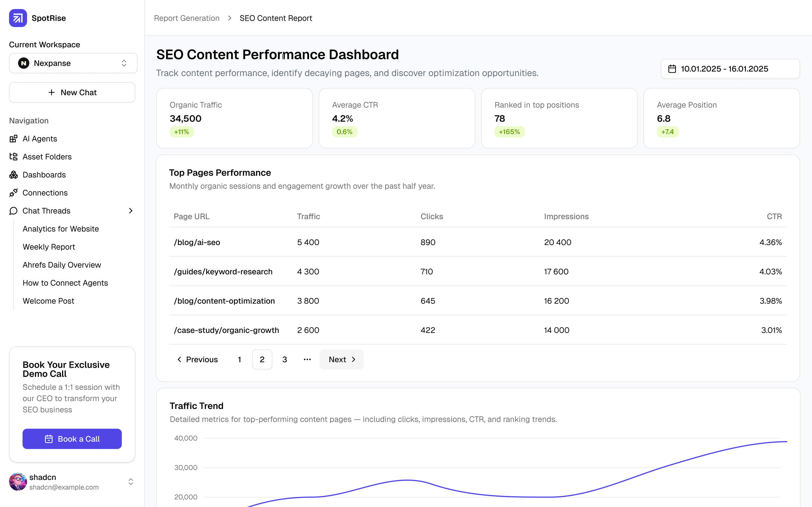Go to the Next page of results
The width and height of the screenshot is (812, 507).
(341, 359)
